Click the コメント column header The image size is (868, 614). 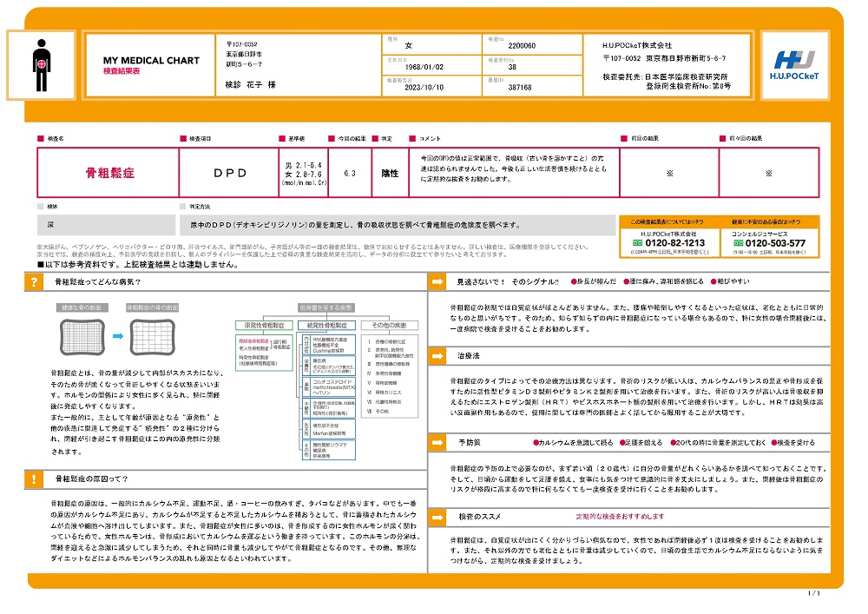click(x=430, y=138)
